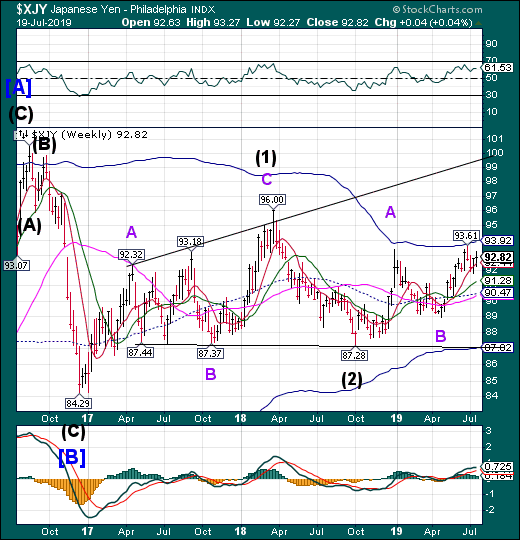Click the $XJY ticker symbol title
Viewport: 520px width, 540px height.
point(31,9)
